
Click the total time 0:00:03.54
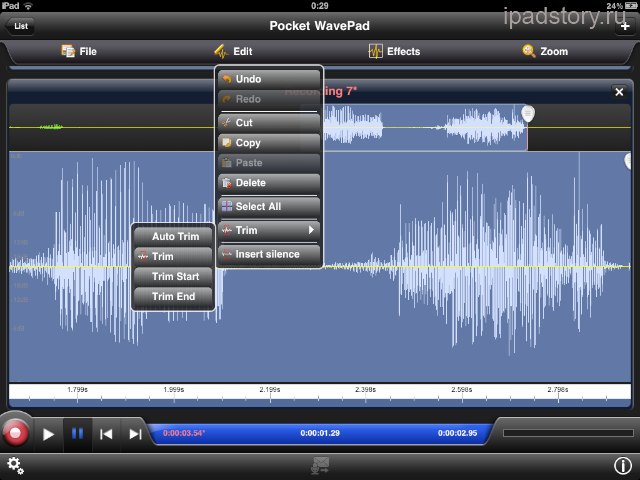point(184,433)
